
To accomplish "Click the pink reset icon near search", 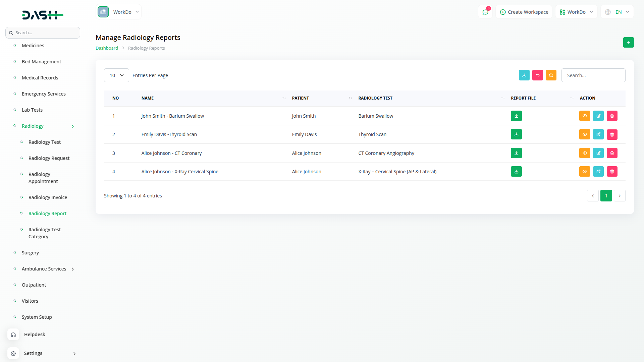I will (x=537, y=75).
